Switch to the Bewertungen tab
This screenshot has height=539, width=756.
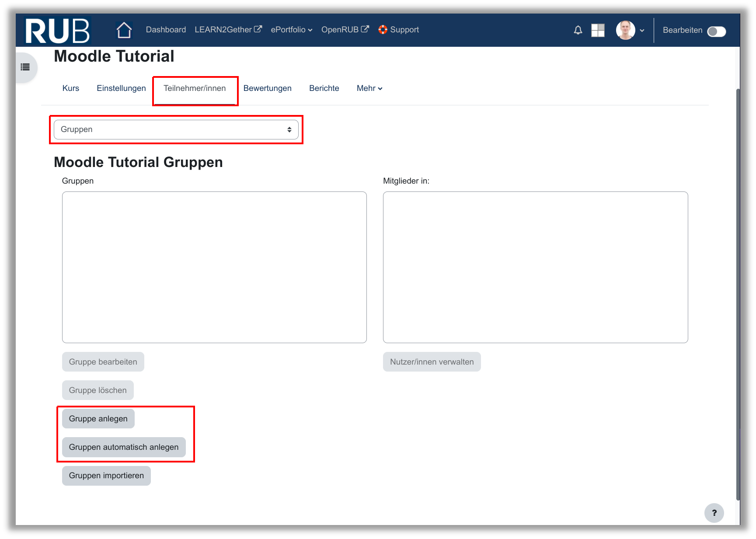(x=267, y=88)
